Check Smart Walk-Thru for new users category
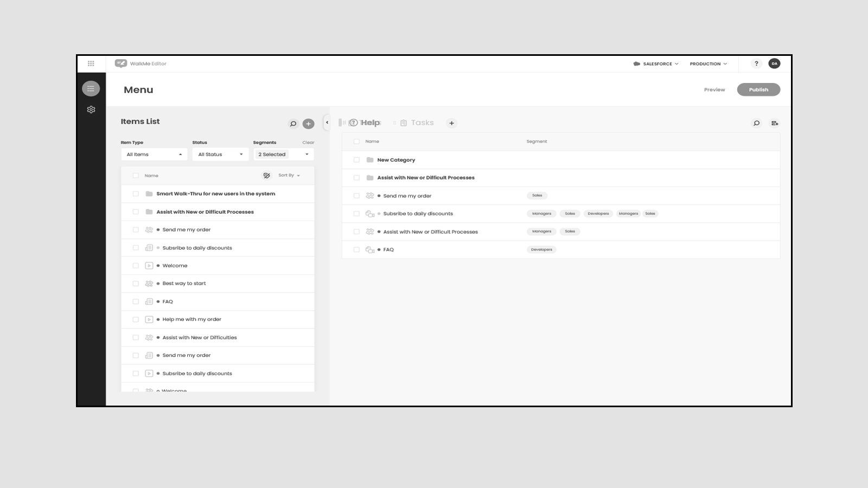The width and height of the screenshot is (868, 488). [x=136, y=194]
